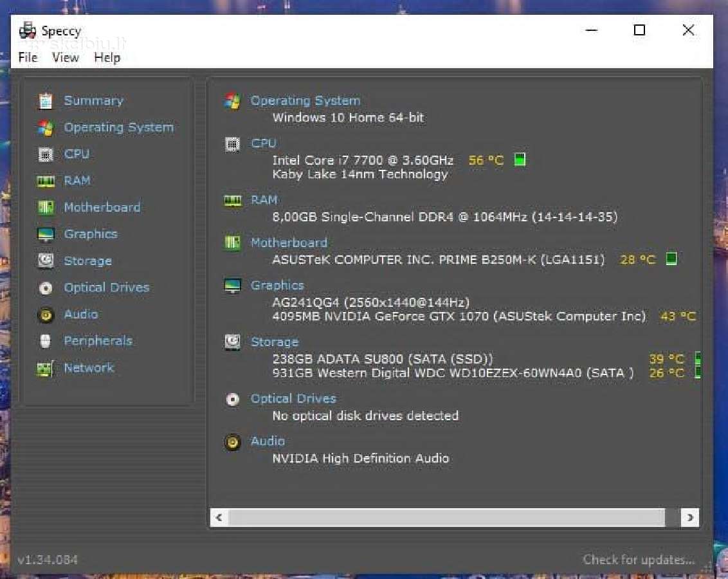
Task: Click the 39 °C ADATA SSD temperature
Action: pos(667,359)
